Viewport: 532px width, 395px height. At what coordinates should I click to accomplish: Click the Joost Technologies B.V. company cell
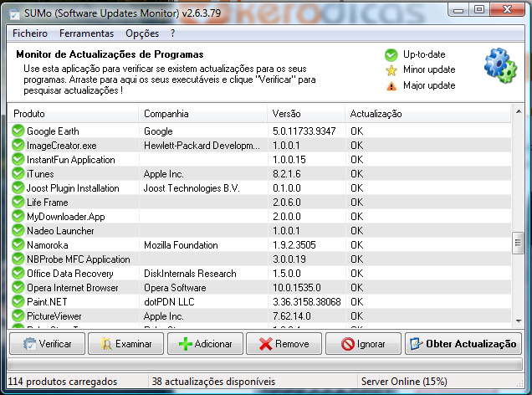[x=192, y=188]
